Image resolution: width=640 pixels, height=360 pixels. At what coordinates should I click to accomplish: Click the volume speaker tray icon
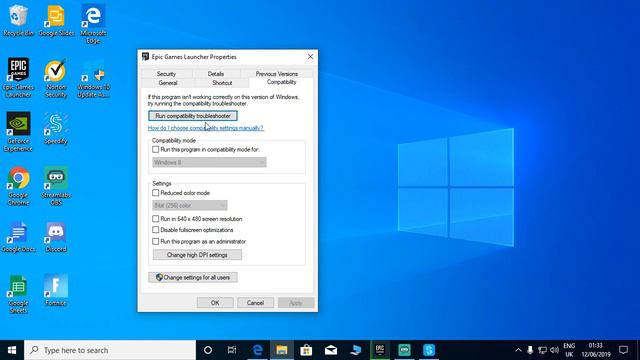(554, 350)
